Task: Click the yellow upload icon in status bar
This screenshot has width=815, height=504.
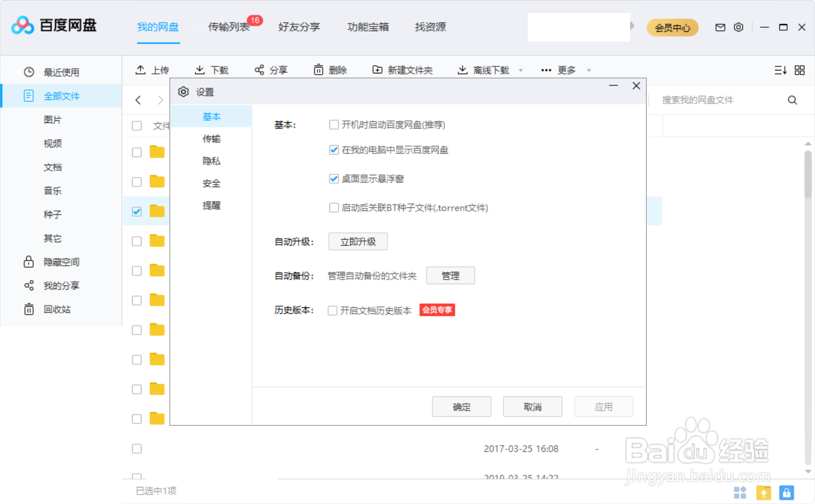Action: click(764, 492)
